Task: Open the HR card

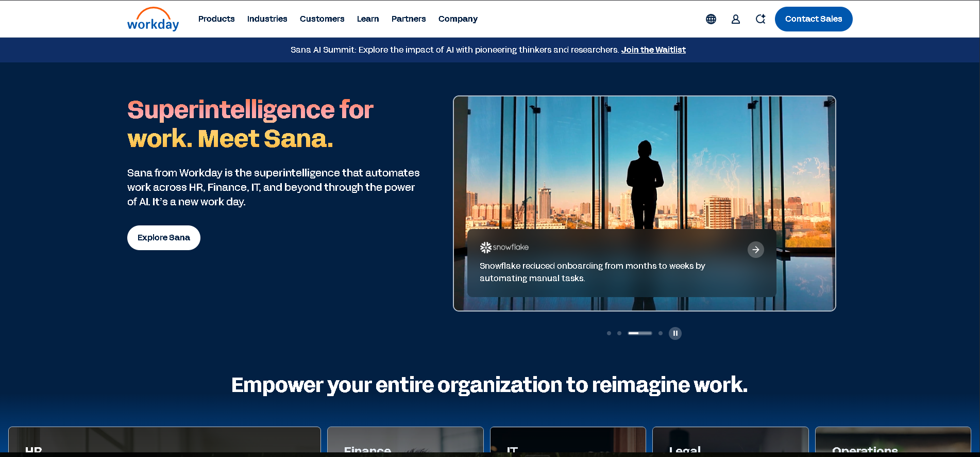Action: coord(164,440)
